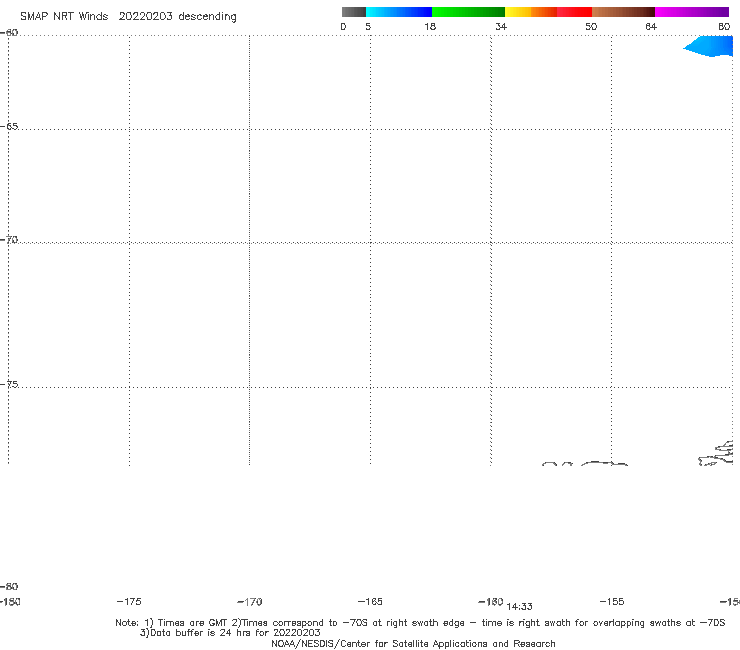
Task: Pick the red color bar segment
Action: point(574,12)
